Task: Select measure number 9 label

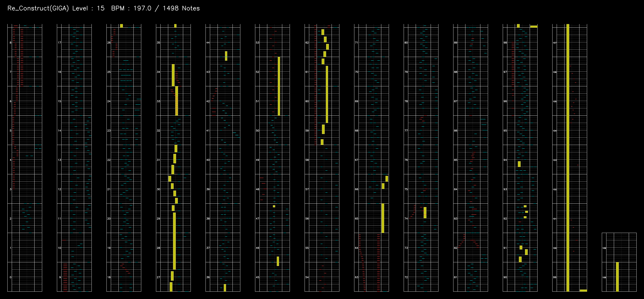Action: (x=60, y=277)
